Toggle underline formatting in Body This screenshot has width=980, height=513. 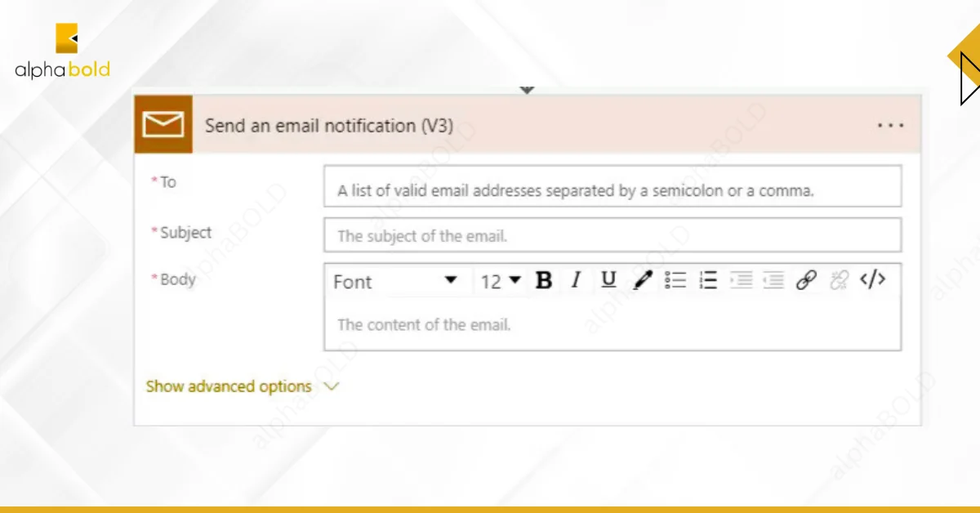point(608,281)
